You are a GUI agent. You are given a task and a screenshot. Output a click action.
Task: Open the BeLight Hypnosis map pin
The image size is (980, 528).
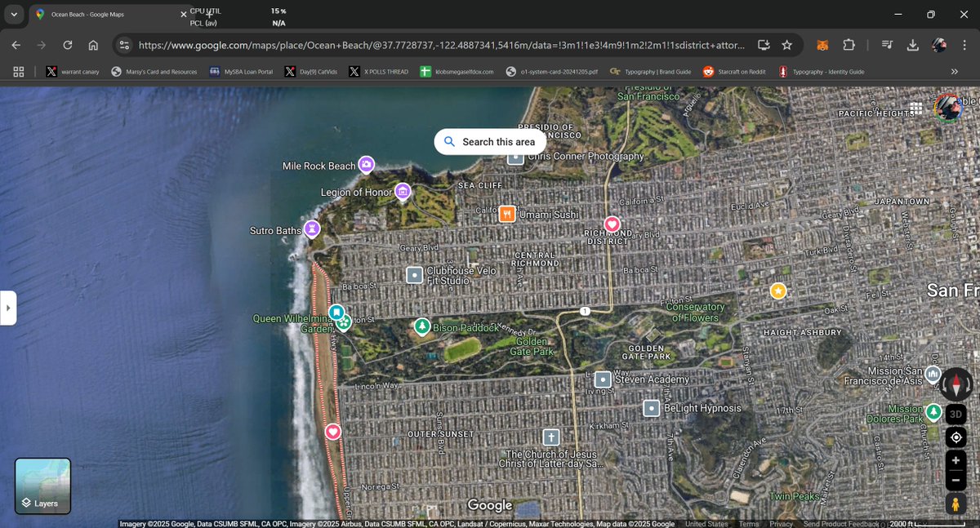click(x=651, y=407)
